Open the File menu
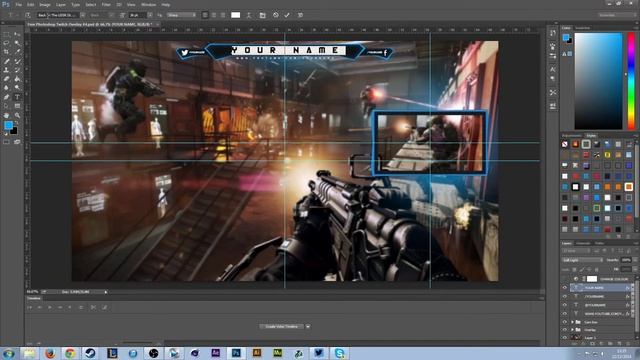The image size is (640, 360). pos(18,4)
